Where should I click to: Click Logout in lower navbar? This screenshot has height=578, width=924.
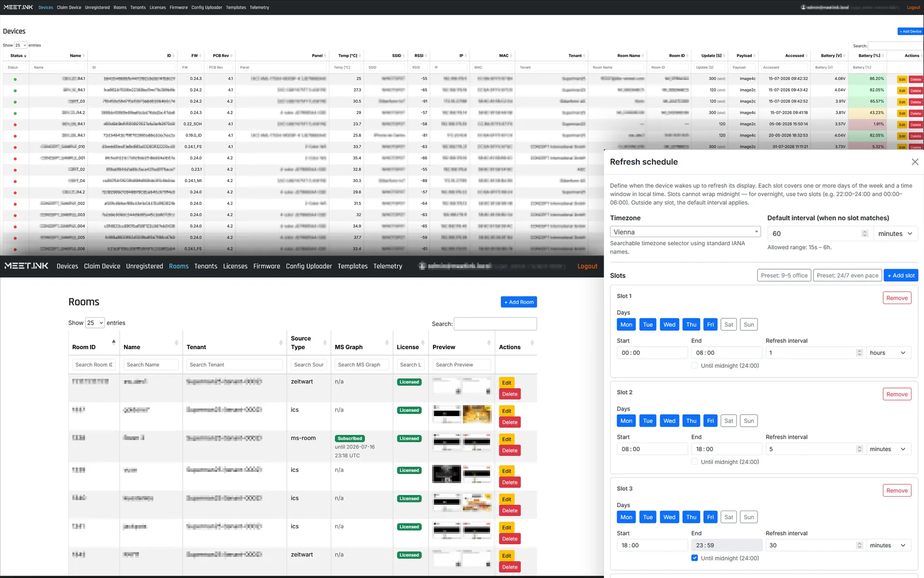[587, 266]
